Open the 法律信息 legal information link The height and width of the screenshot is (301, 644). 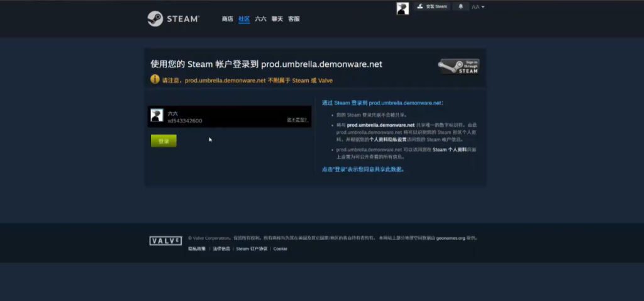click(x=221, y=249)
